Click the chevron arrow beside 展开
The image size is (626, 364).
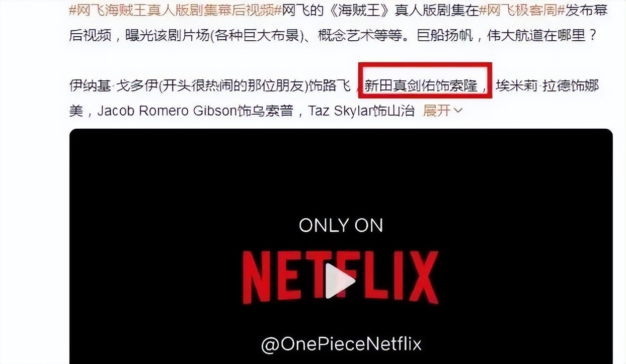coord(457,111)
